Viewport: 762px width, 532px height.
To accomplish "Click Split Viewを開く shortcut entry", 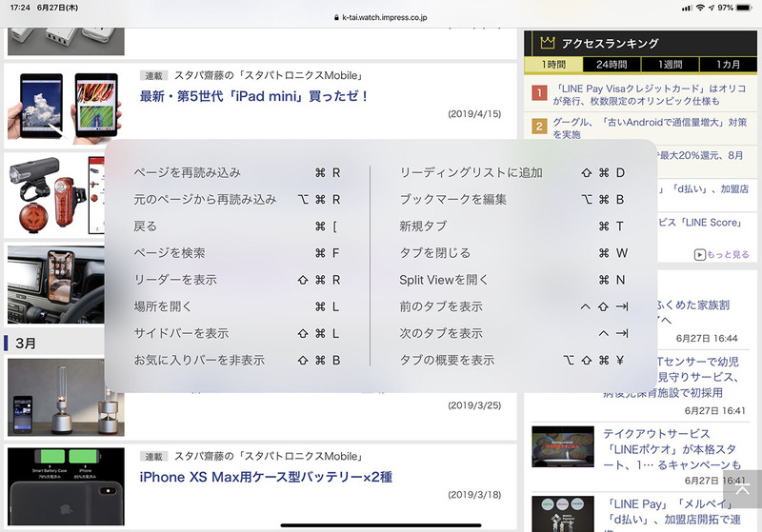I will click(513, 280).
